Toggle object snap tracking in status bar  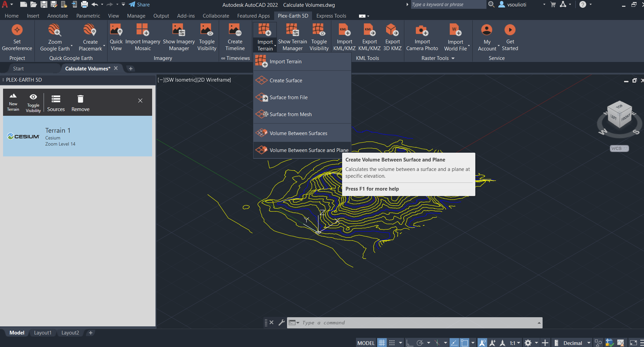[454, 343]
